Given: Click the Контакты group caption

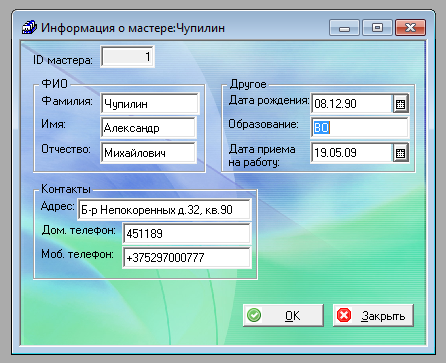Looking at the screenshot, I should tap(66, 189).
